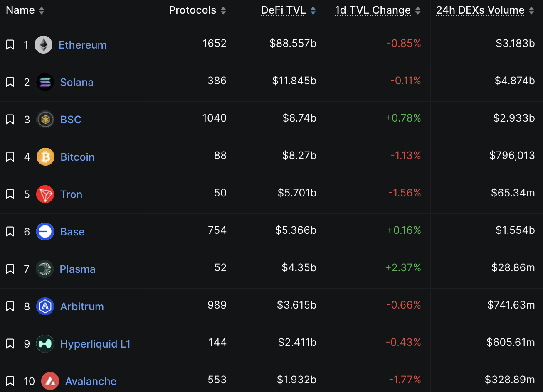543x392 pixels.
Task: Toggle the DeFi TVL sort direction arrow
Action: (x=313, y=11)
